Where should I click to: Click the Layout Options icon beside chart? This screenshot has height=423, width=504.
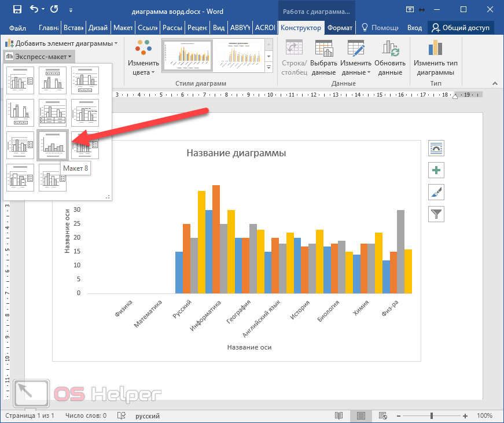point(436,148)
